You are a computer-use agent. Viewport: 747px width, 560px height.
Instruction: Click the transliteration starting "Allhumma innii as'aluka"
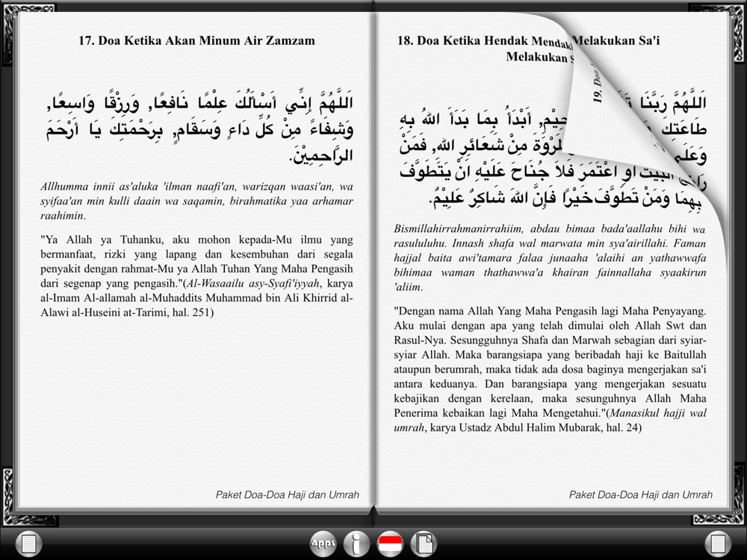point(196,201)
